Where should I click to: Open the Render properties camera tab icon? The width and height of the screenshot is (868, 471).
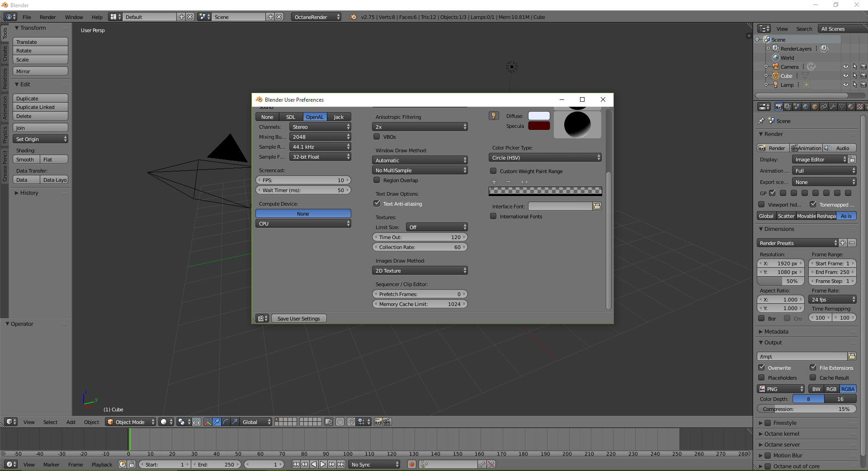[x=778, y=107]
